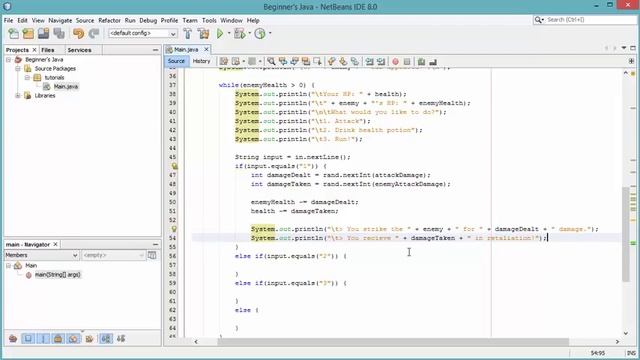Image resolution: width=640 pixels, height=360 pixels.
Task: Toggle Bookmark editor toolbar button
Action: 355,62
